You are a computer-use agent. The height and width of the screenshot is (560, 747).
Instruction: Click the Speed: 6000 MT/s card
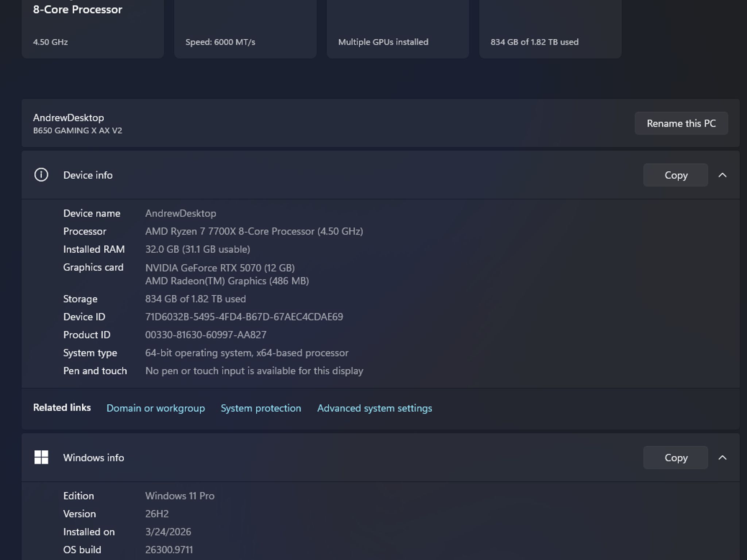click(245, 28)
